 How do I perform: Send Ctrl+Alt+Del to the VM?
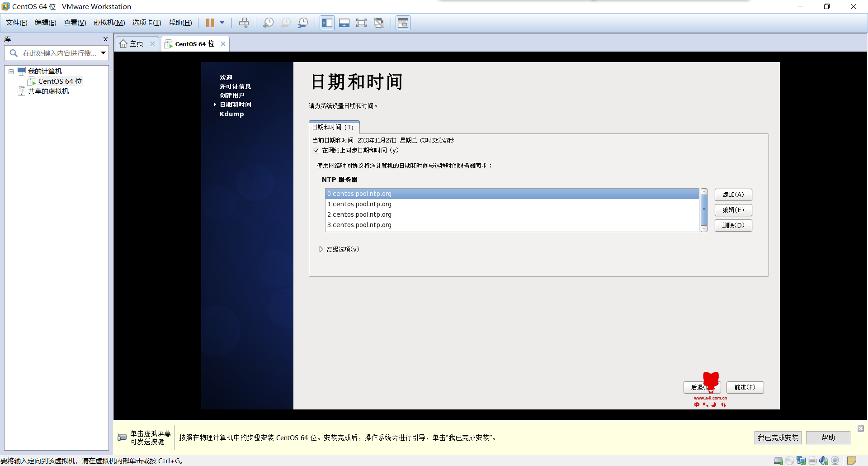[x=244, y=23]
